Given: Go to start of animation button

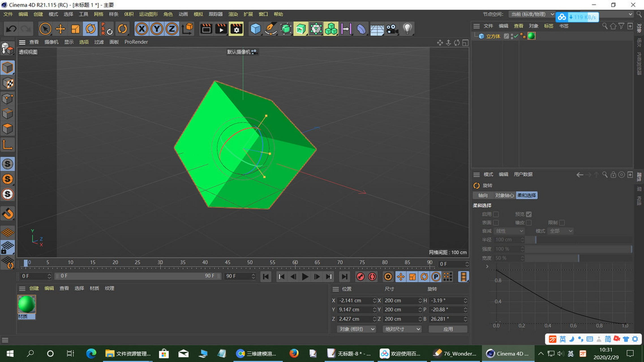Looking at the screenshot, I should tap(265, 277).
